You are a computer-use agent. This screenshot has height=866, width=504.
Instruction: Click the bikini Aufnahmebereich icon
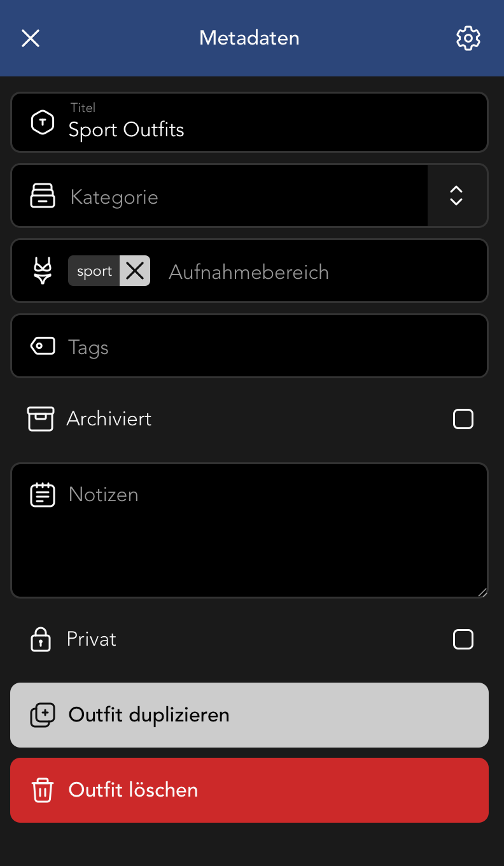coord(43,271)
